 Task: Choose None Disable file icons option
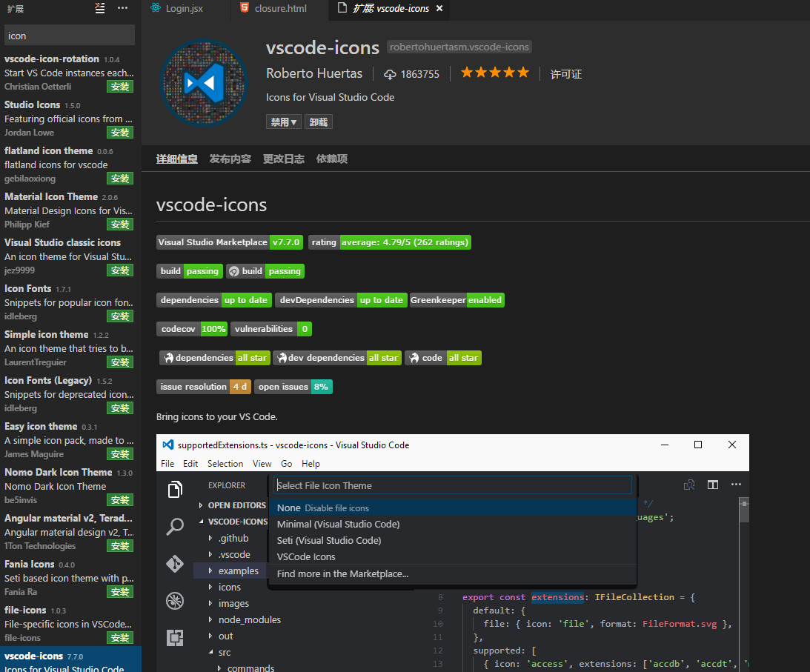453,508
